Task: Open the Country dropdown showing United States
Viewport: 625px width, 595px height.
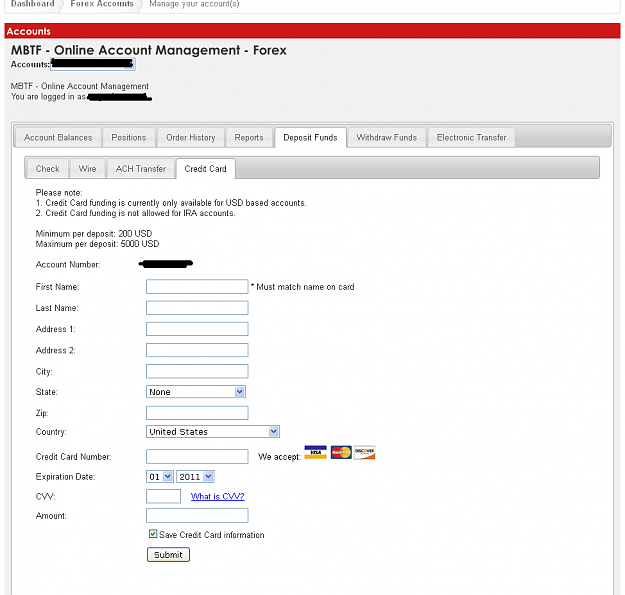Action: pyautogui.click(x=213, y=432)
